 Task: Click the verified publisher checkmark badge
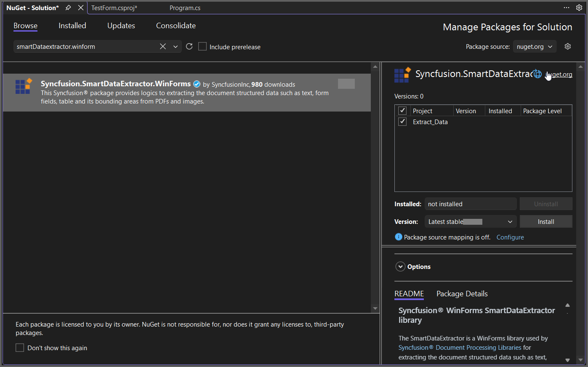coord(197,84)
